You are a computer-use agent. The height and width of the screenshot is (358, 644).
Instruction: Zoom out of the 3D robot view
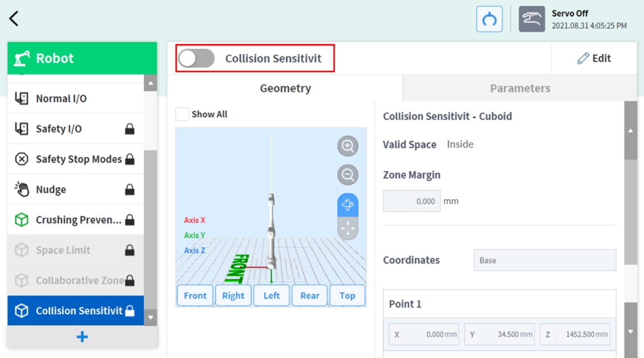tap(348, 175)
